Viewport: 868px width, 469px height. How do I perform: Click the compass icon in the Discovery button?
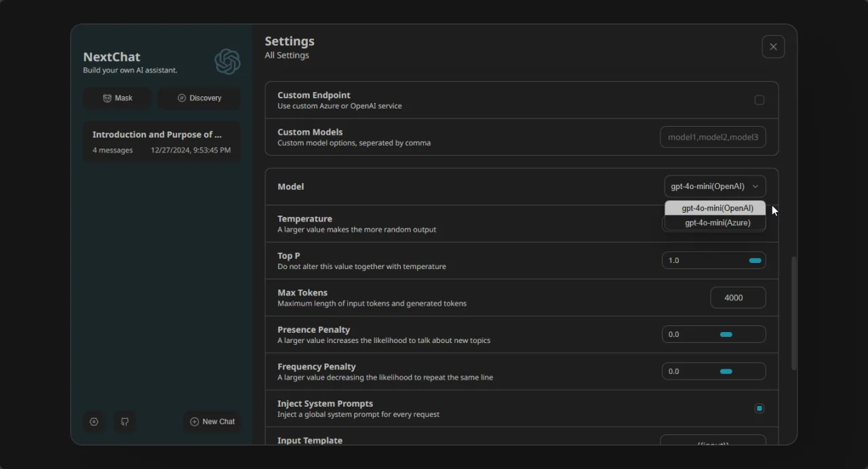point(182,98)
